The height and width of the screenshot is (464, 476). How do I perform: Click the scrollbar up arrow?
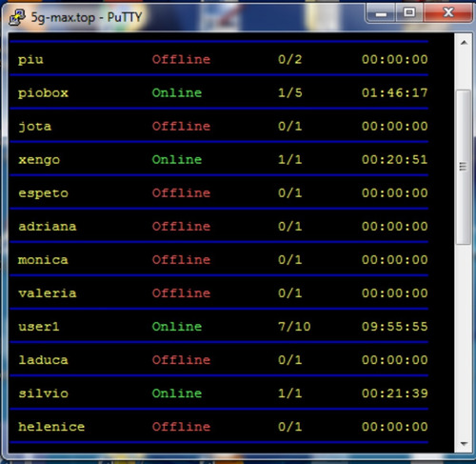coord(464,43)
